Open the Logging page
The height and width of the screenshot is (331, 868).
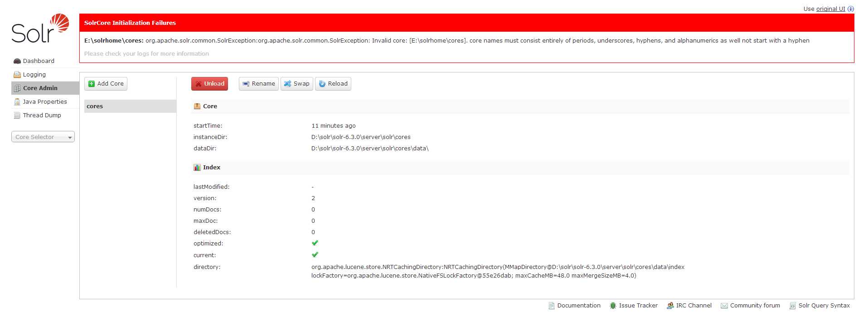tap(34, 74)
